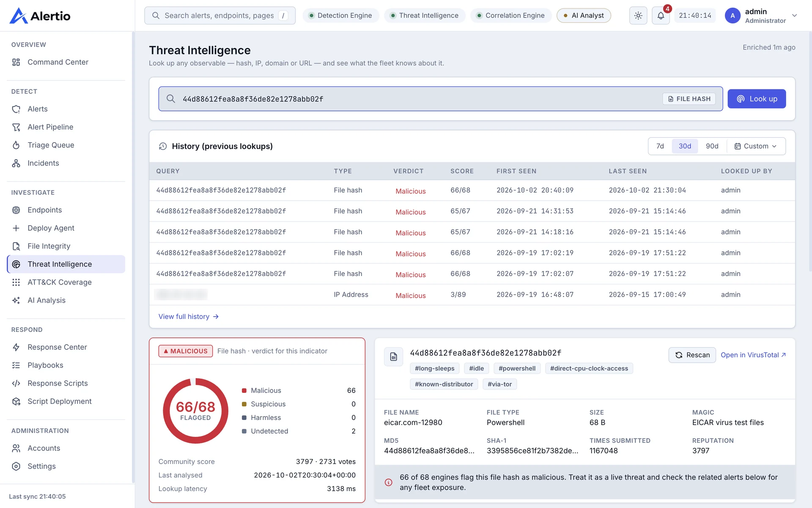The image size is (812, 508).
Task: Expand the admin account menu chevron
Action: pos(795,16)
